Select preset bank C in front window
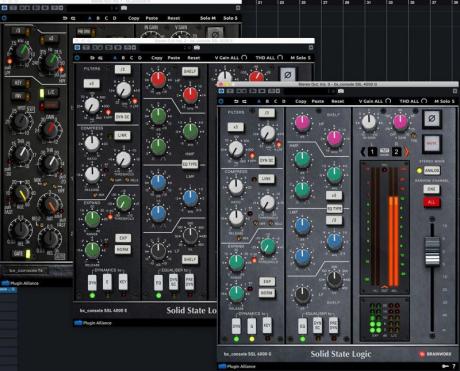 tap(275, 101)
